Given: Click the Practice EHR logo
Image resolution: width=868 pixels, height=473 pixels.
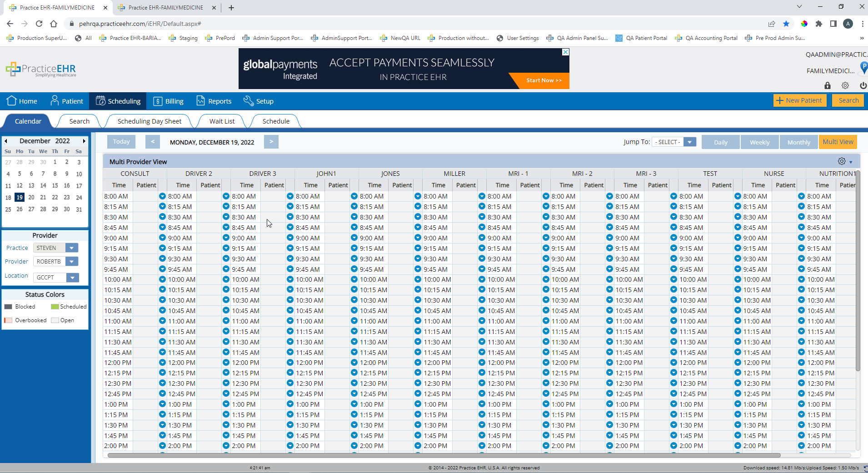Looking at the screenshot, I should pos(41,70).
